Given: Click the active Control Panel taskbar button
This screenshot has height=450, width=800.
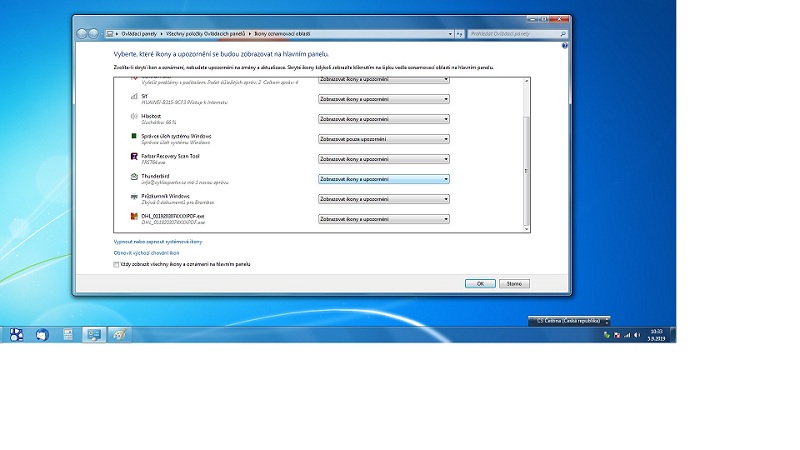Looking at the screenshot, I should tap(94, 335).
